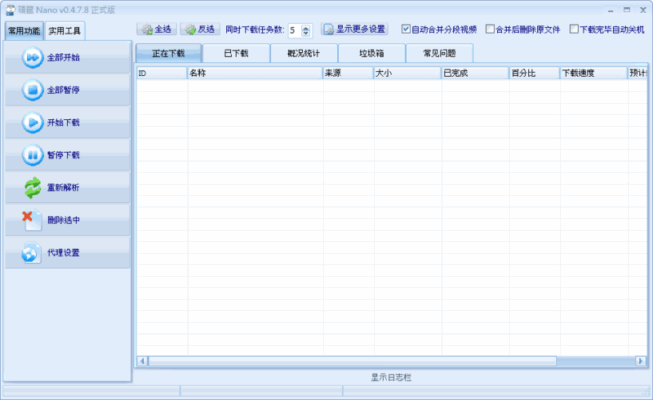Enable 合并后删除原文件 checkbox
Image resolution: width=653 pixels, height=400 pixels.
(x=490, y=29)
